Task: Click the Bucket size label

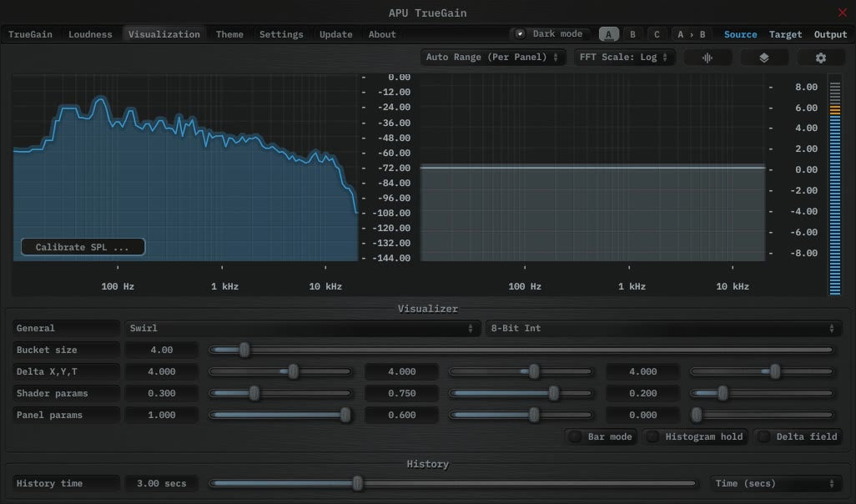Action: coord(66,350)
